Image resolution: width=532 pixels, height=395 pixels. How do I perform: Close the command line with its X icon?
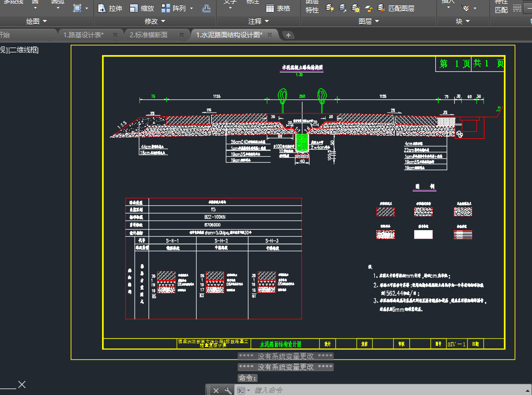pyautogui.click(x=216, y=391)
